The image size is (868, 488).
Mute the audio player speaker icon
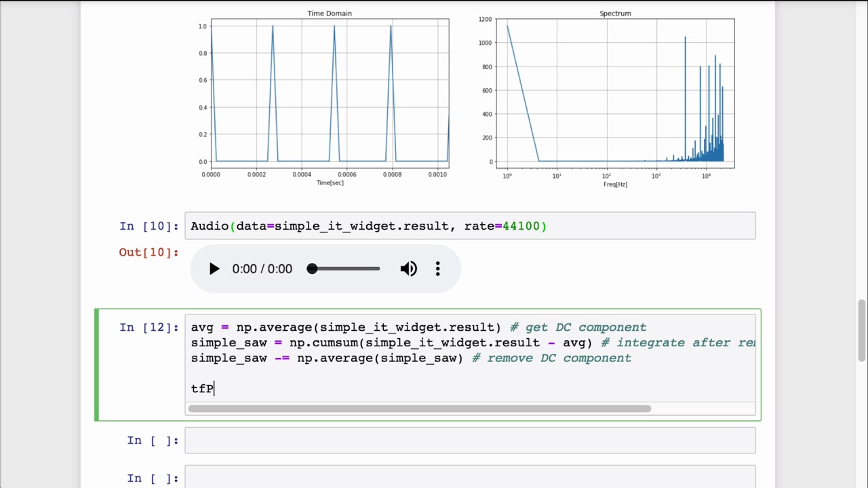pyautogui.click(x=409, y=269)
